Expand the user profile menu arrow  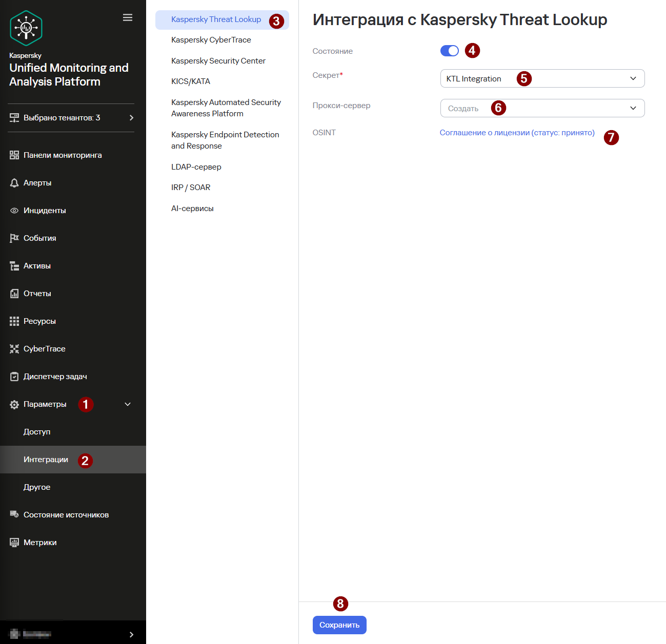pyautogui.click(x=132, y=634)
